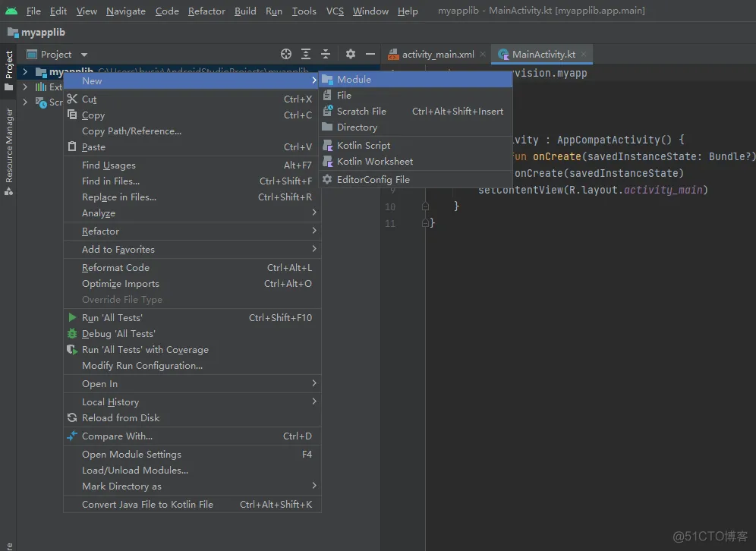Screen dimensions: 756x551
Task: Open the Build menu
Action: [245, 11]
